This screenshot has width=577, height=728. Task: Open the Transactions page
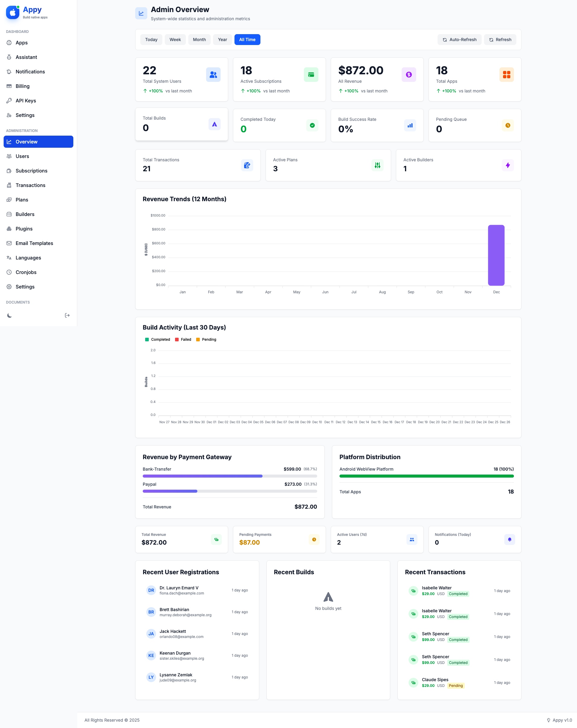point(30,185)
